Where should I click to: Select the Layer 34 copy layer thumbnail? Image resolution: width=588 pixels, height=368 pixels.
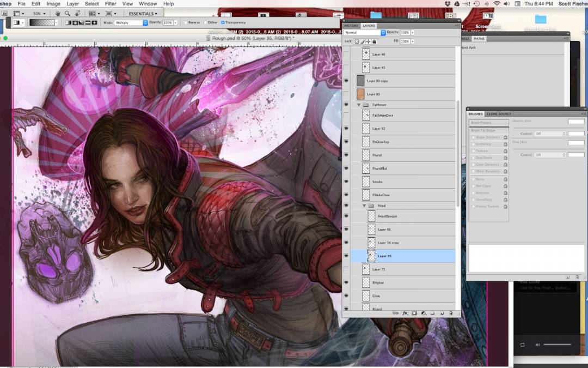(371, 243)
